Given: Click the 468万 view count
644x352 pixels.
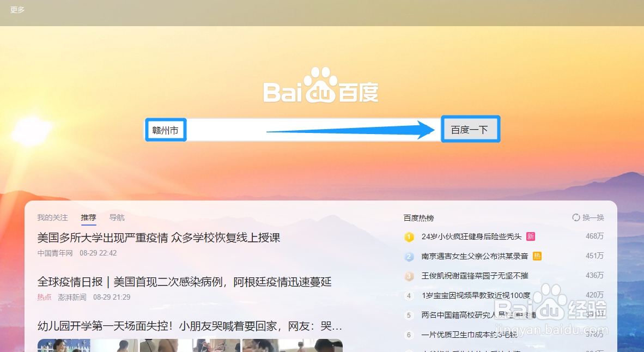Looking at the screenshot, I should [x=595, y=236].
